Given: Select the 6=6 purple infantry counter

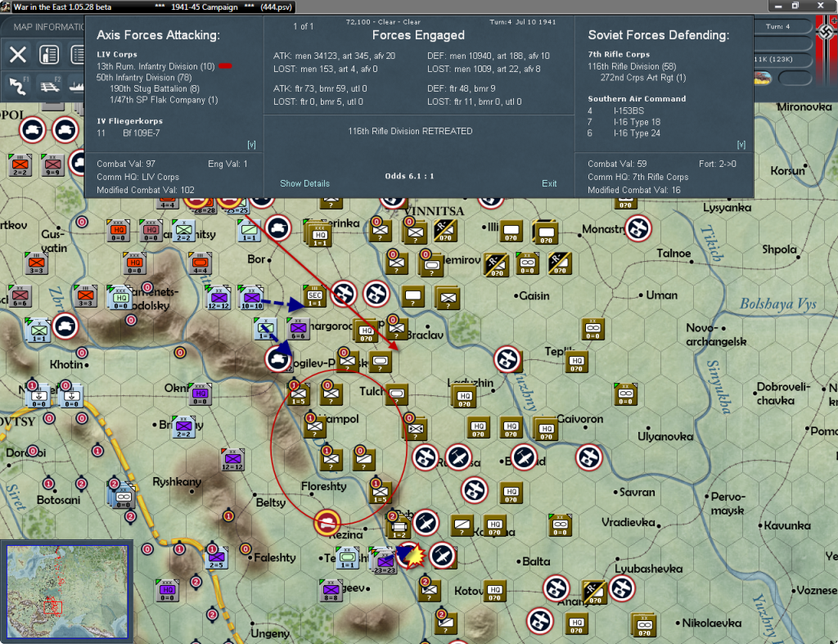Looking at the screenshot, I should 298,328.
